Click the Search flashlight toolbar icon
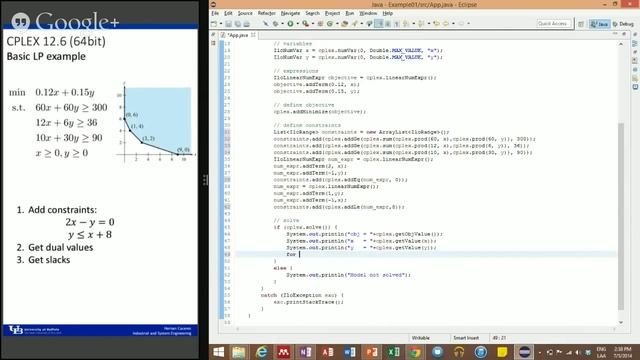 (x=355, y=24)
